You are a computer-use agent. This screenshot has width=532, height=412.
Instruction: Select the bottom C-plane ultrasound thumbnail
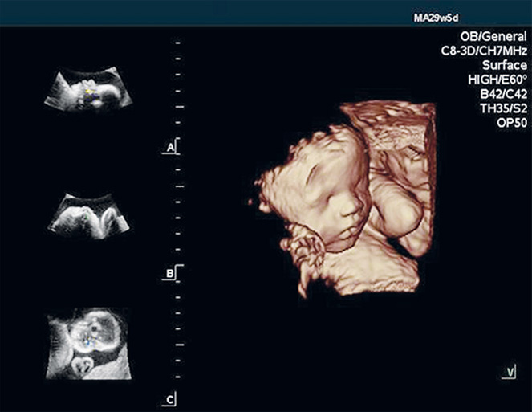coord(88,344)
